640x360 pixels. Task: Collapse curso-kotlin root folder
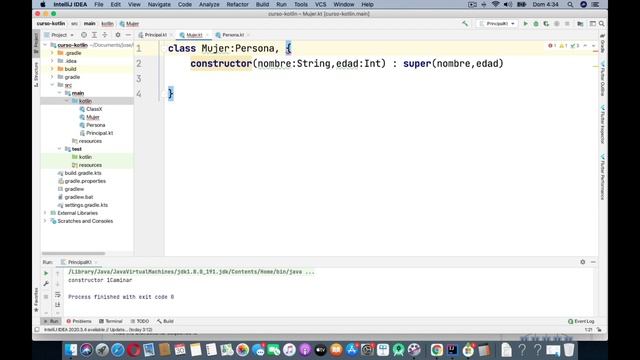click(45, 45)
